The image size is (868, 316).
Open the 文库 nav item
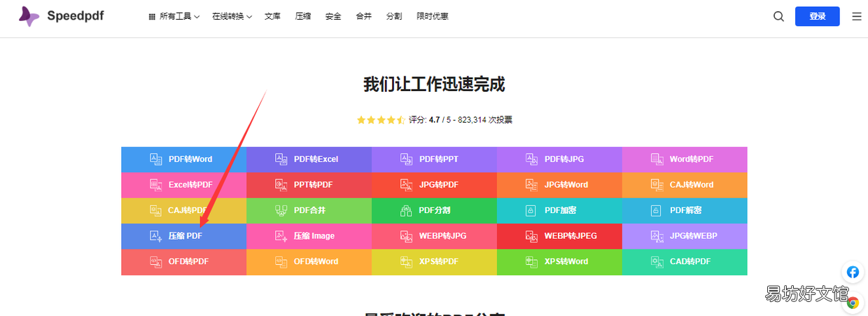click(272, 16)
